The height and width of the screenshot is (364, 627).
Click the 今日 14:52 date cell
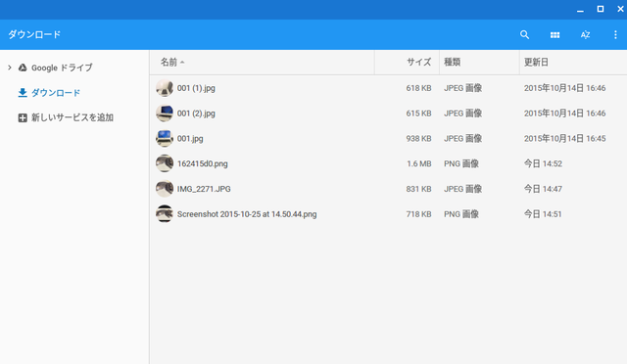point(543,163)
